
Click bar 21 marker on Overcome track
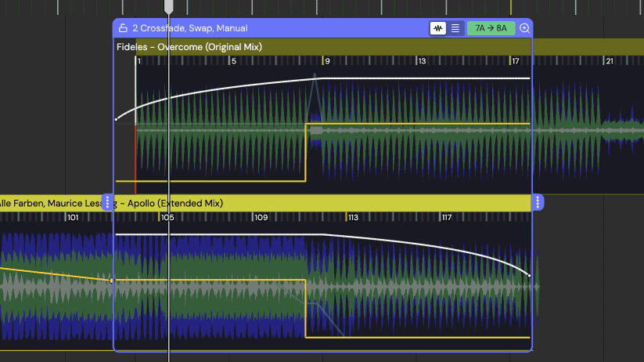point(608,61)
